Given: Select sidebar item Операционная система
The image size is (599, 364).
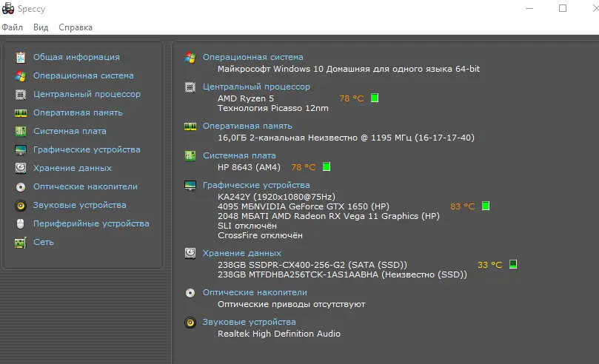Looking at the screenshot, I should tap(83, 75).
